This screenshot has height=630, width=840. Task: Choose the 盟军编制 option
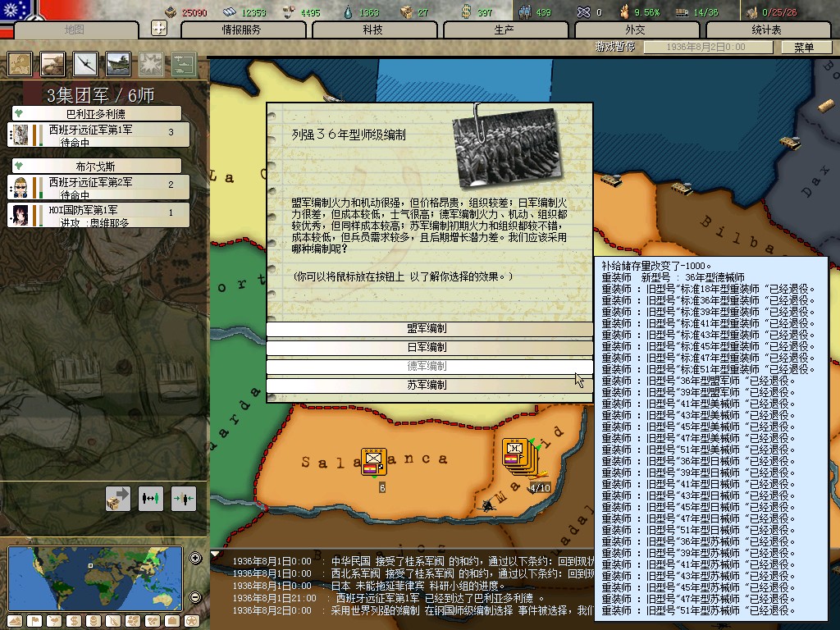(x=428, y=328)
